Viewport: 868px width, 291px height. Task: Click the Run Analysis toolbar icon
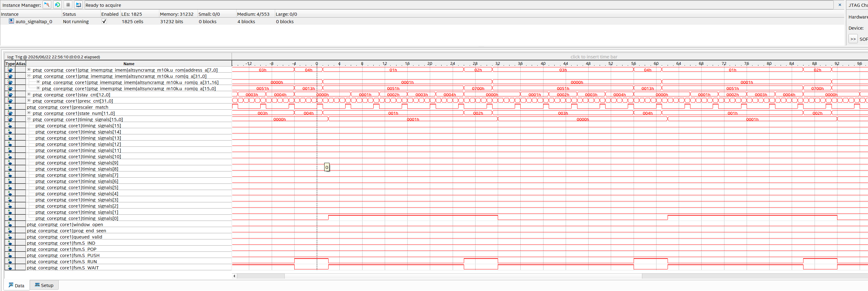[47, 5]
